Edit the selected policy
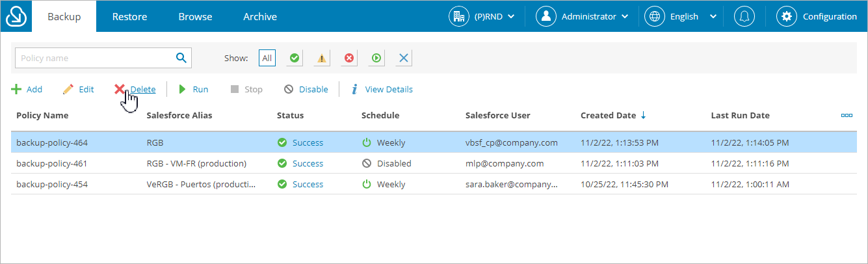Image resolution: width=868 pixels, height=264 pixels. [78, 89]
